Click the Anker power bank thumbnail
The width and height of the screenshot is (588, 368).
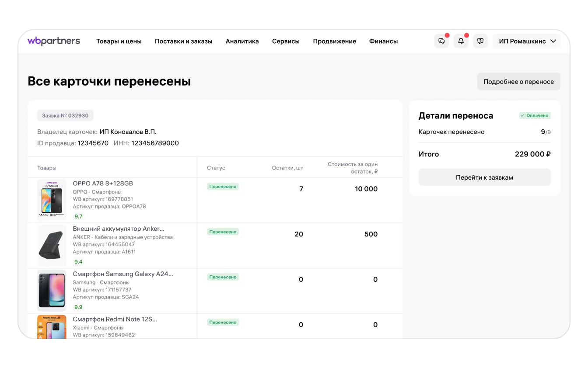[x=52, y=245]
